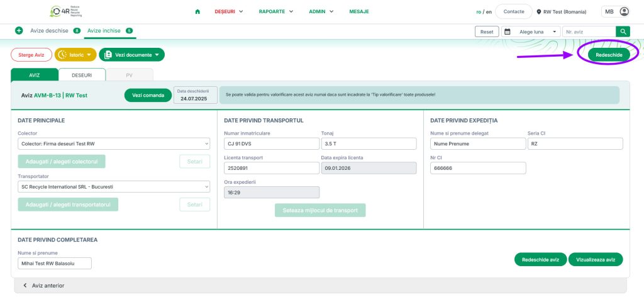The height and width of the screenshot is (297, 644).
Task: Click the home icon in navigation bar
Action: (198, 11)
